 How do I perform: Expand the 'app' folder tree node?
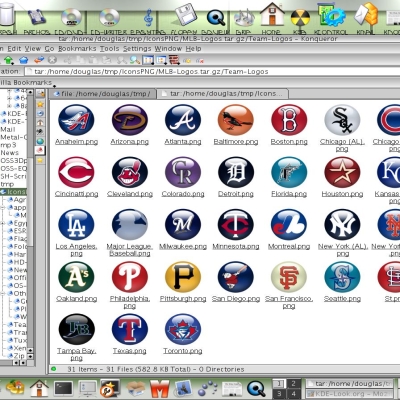(x=3, y=207)
